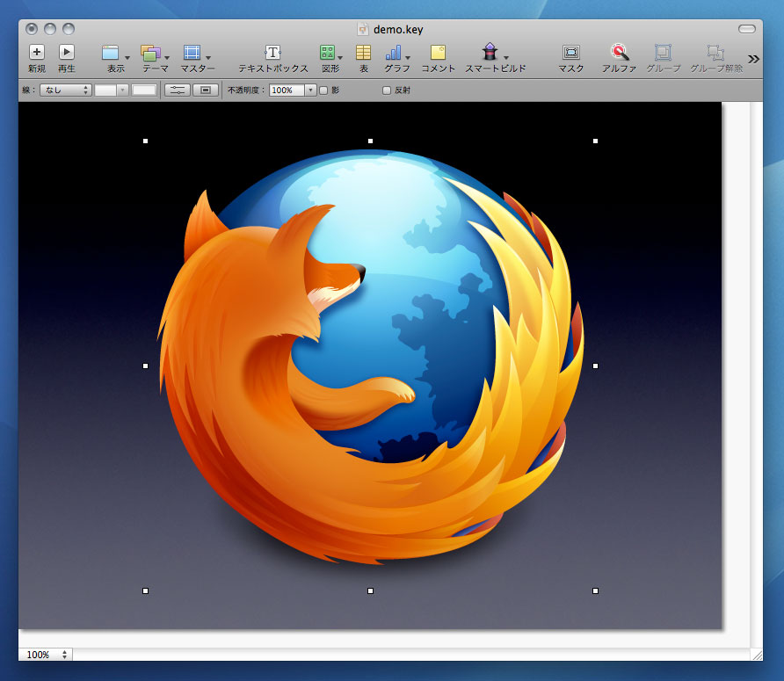The height and width of the screenshot is (681, 784).
Task: Click the グループ (Group) toolbar icon
Action: click(x=663, y=53)
